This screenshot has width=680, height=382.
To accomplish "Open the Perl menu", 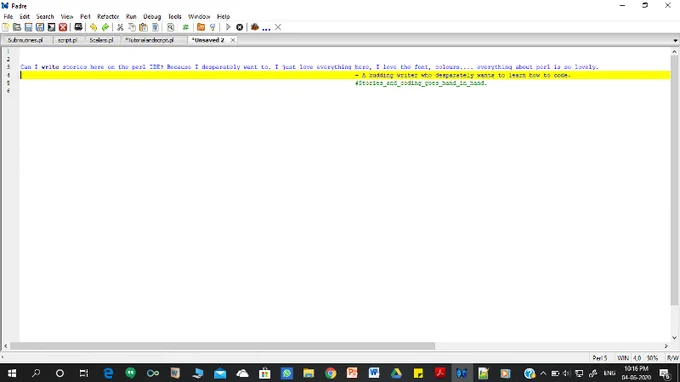I will coord(85,16).
